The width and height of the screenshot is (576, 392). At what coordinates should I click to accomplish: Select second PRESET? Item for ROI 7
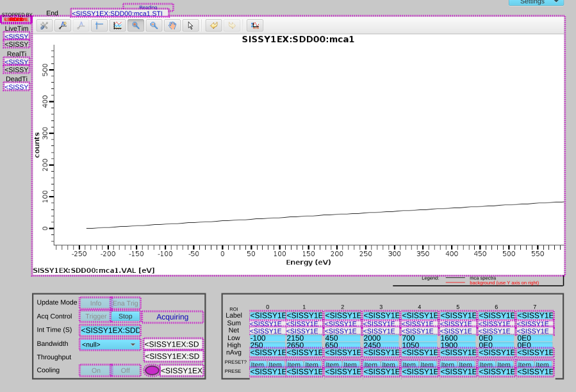point(543,364)
